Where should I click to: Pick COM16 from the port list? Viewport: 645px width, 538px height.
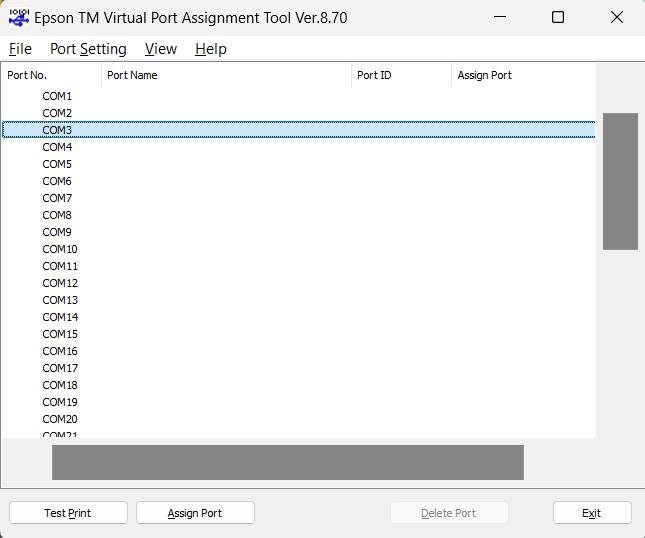click(x=60, y=351)
